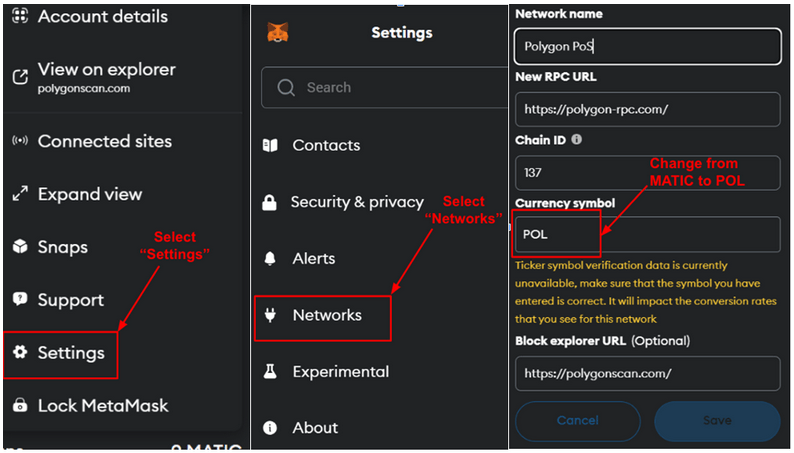Open Contacts settings section
The height and width of the screenshot is (453, 794).
tap(325, 145)
